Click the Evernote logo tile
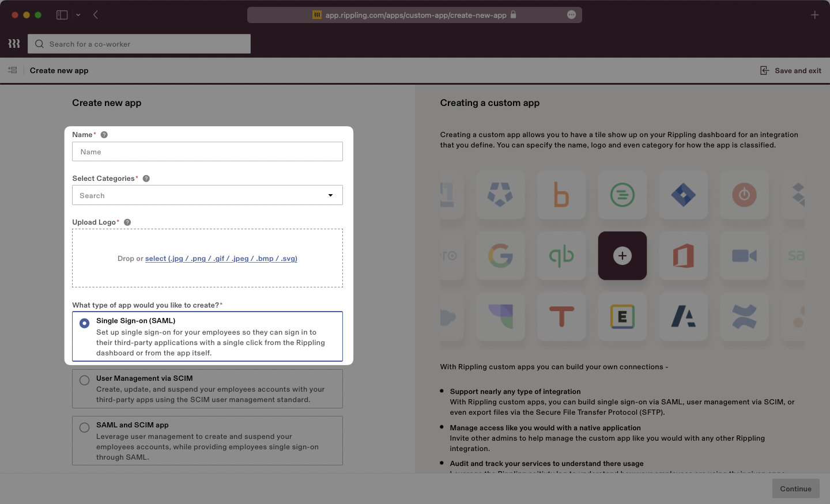This screenshot has width=830, height=504. click(622, 317)
